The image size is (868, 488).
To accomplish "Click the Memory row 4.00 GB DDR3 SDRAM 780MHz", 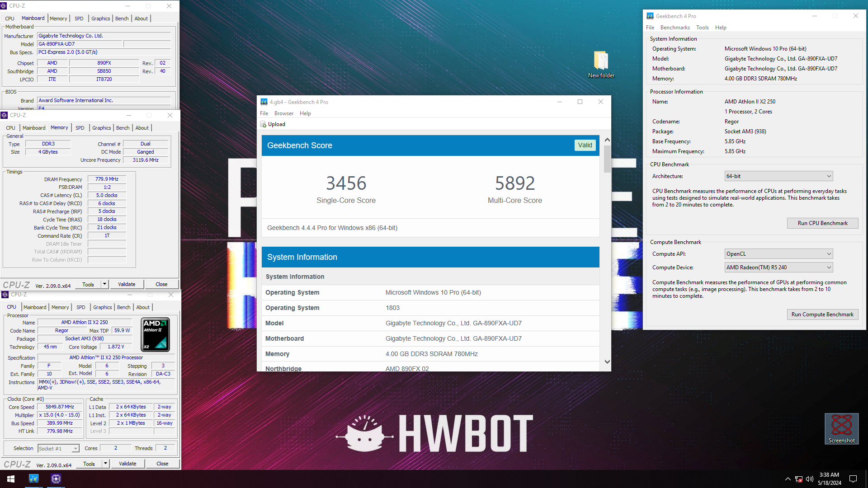I will pos(430,354).
